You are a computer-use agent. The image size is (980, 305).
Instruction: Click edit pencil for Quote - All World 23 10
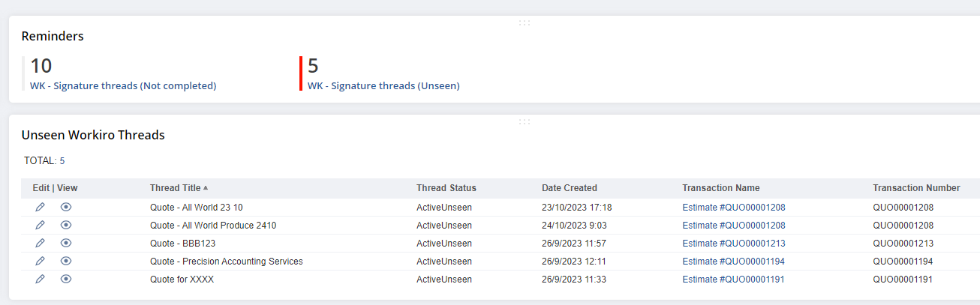coord(41,208)
